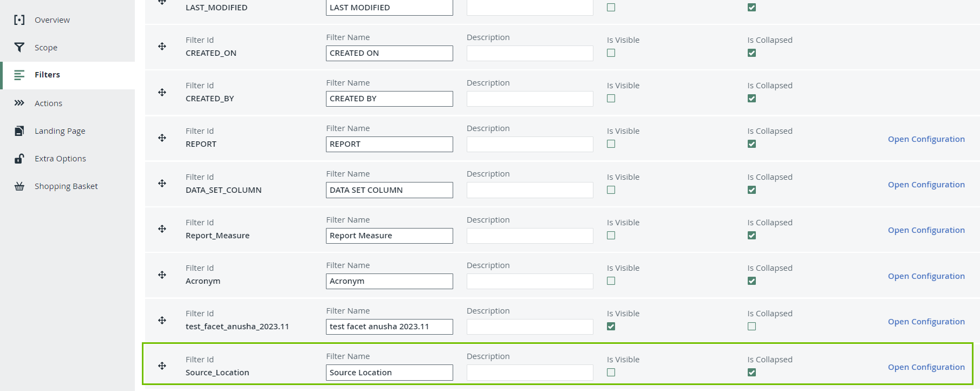This screenshot has width=980, height=391.
Task: Uncheck Is Collapsed for DATA_SET_COLUMN filter
Action: point(752,190)
